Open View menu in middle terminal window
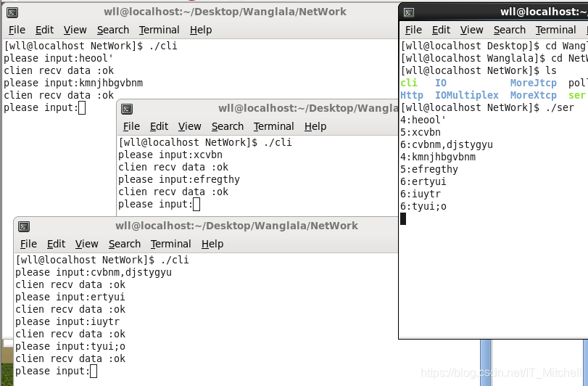This screenshot has height=386, width=588. point(189,126)
